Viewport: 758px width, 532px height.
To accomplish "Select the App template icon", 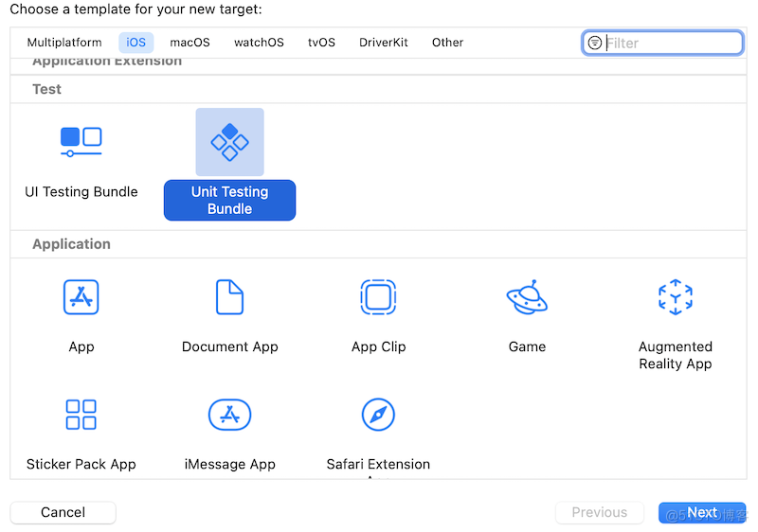I will click(x=81, y=297).
